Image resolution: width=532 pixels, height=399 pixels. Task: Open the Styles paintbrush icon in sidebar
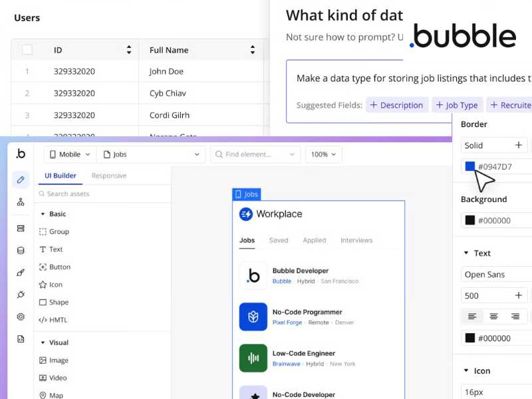click(x=21, y=273)
